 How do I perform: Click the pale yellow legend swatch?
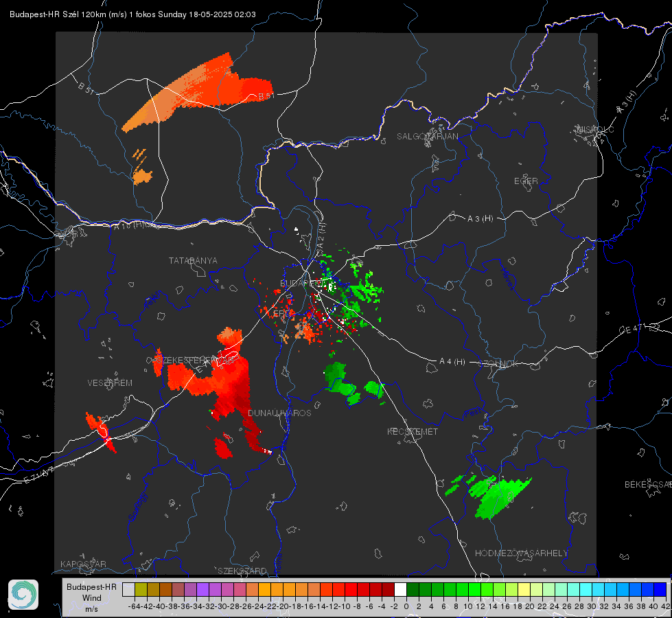524,590
